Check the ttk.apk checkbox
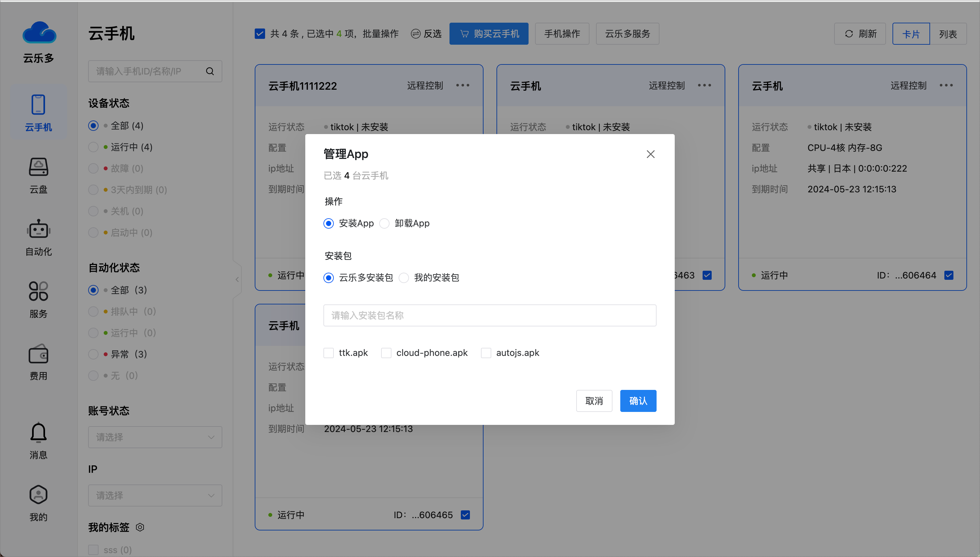Screen dimensions: 980x557 point(329,353)
